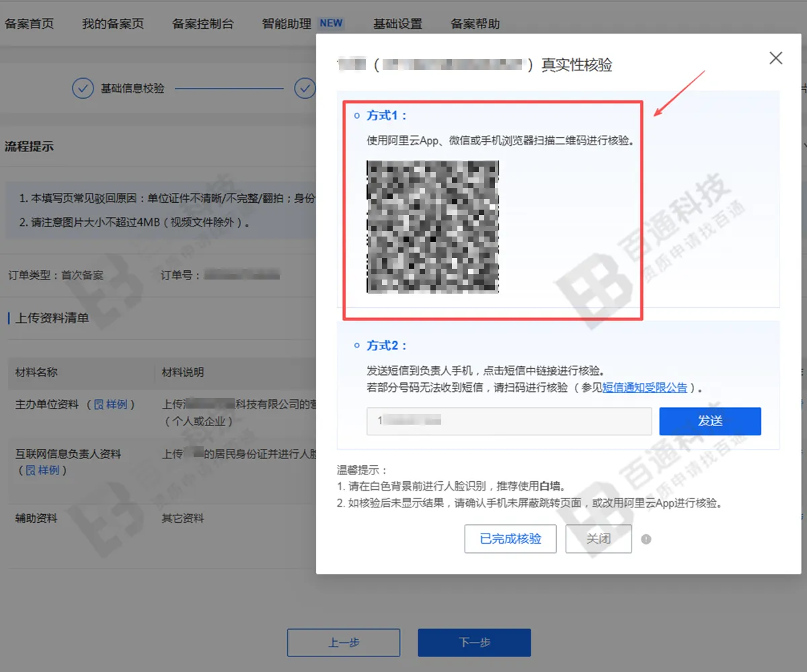Click the 关闭 button in the dialog

(x=599, y=539)
